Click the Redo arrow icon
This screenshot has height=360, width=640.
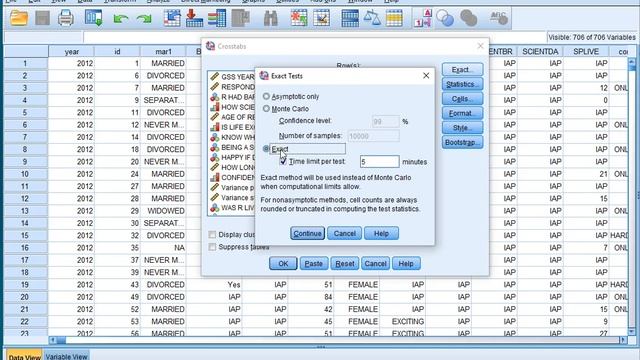(x=144, y=19)
